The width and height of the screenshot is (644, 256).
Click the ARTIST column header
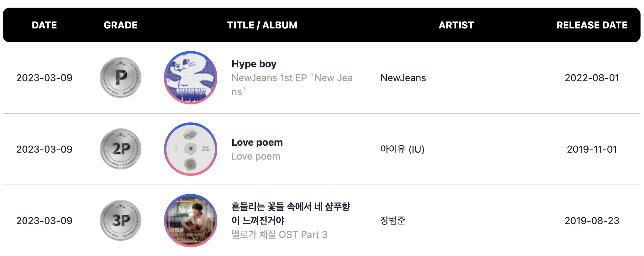456,25
